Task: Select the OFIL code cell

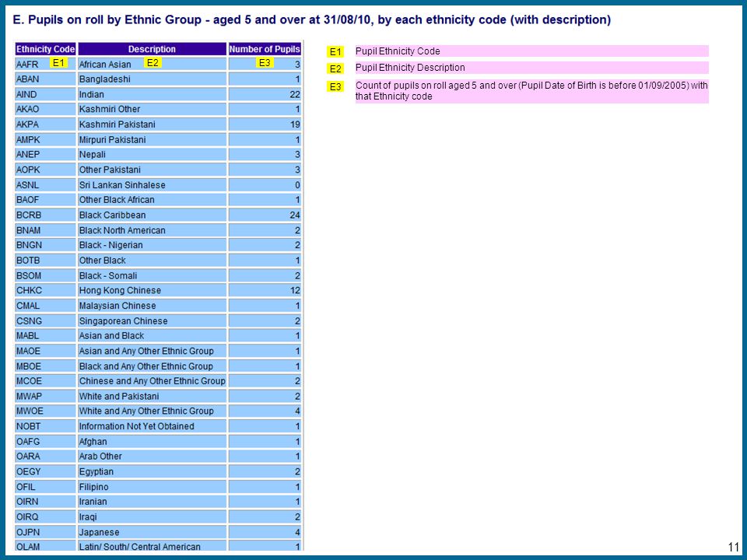Action: (x=45, y=486)
